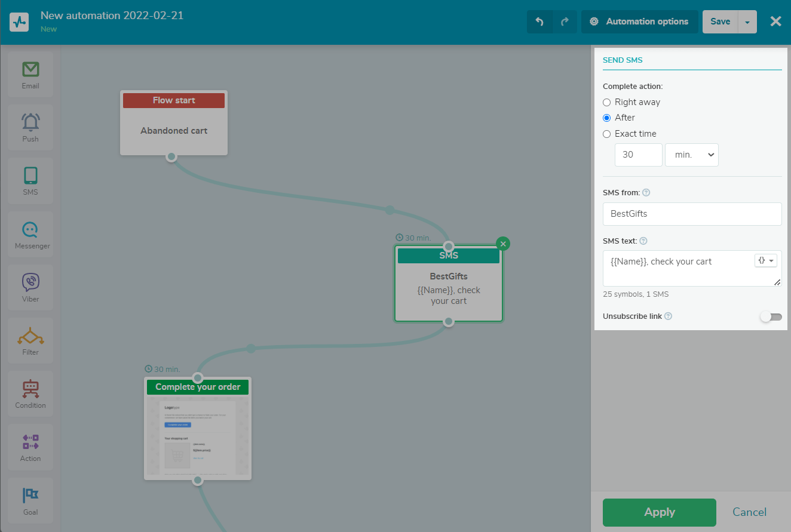Click the SEND SMS panel heading
The width and height of the screenshot is (791, 532).
[623, 60]
